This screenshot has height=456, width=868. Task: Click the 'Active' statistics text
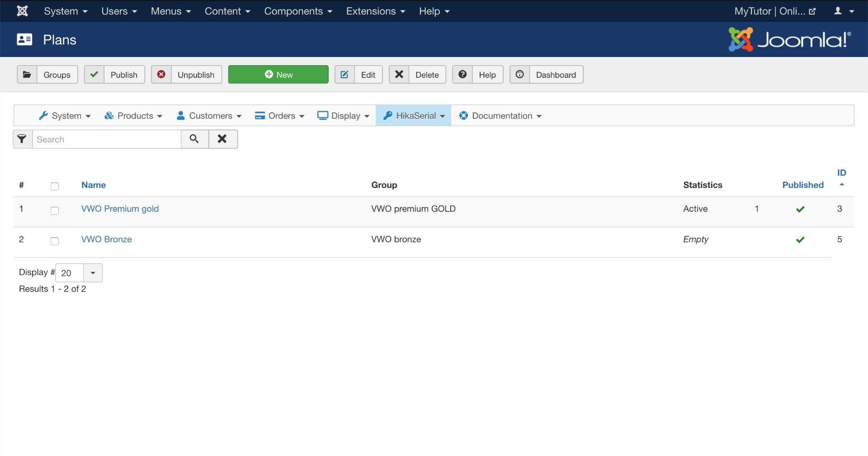pos(695,209)
